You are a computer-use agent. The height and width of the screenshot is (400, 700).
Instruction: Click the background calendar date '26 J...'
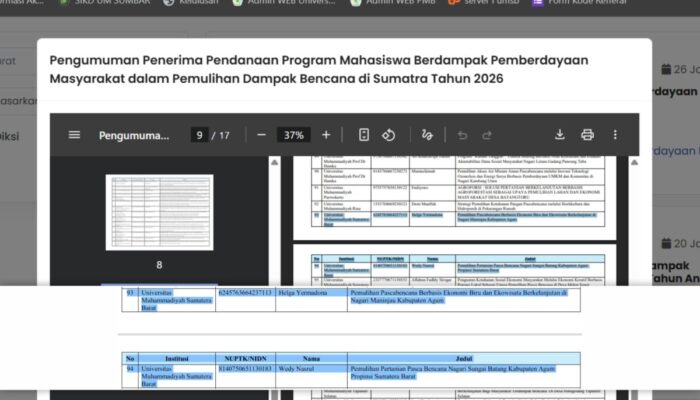pos(681,69)
